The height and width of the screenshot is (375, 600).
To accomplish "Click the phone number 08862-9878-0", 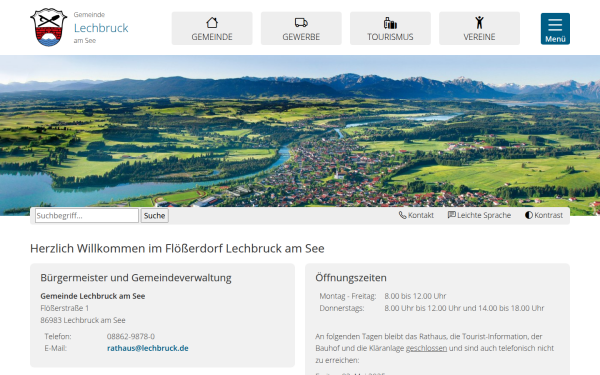I will (x=131, y=336).
